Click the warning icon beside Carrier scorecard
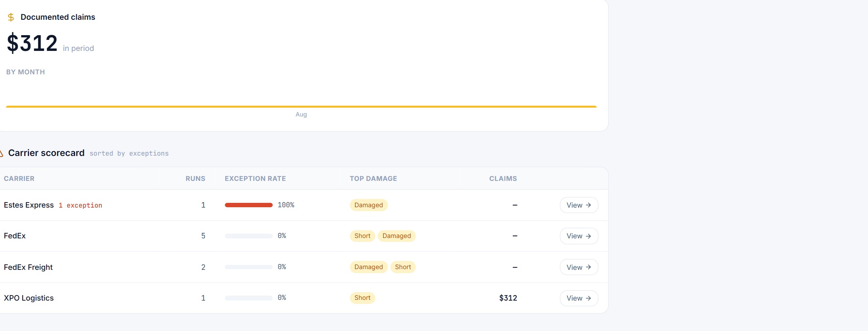This screenshot has height=331, width=868. [1, 153]
